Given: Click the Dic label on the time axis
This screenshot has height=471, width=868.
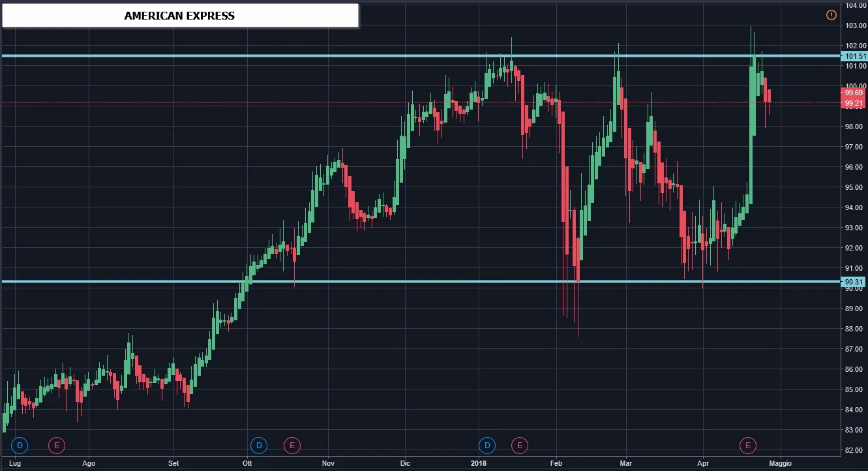Looking at the screenshot, I should 405,463.
